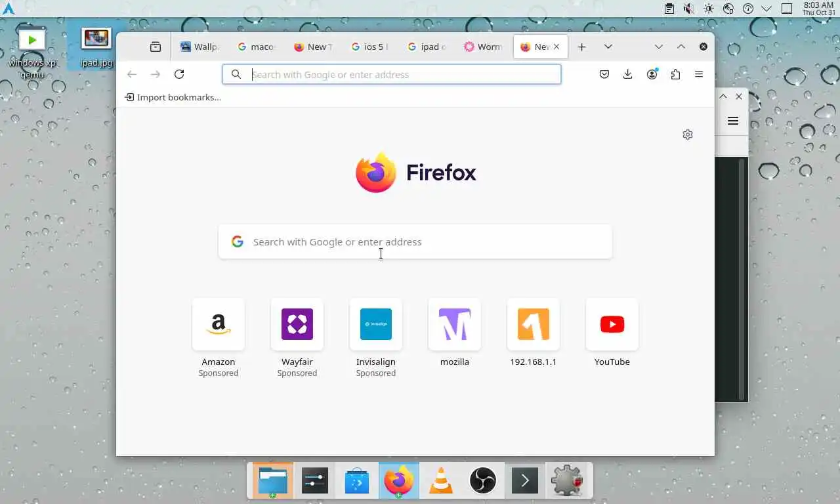Open Wine configuration gear in dock
The width and height of the screenshot is (840, 504).
pyautogui.click(x=567, y=482)
